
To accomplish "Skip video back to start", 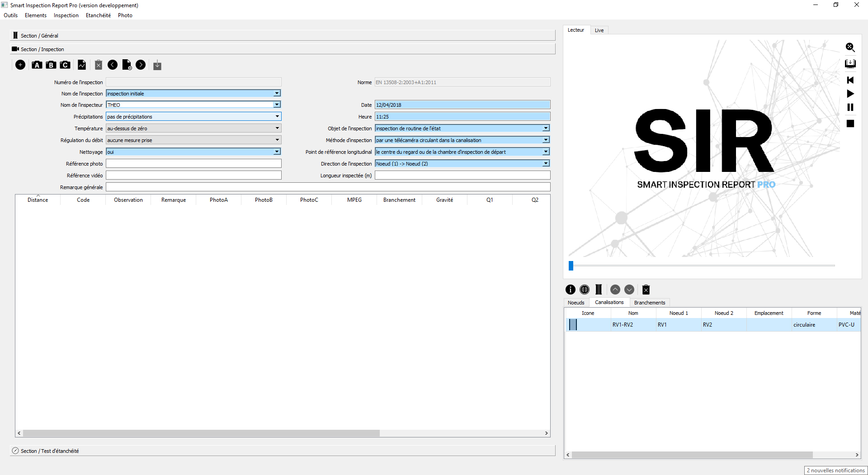I will tap(850, 80).
